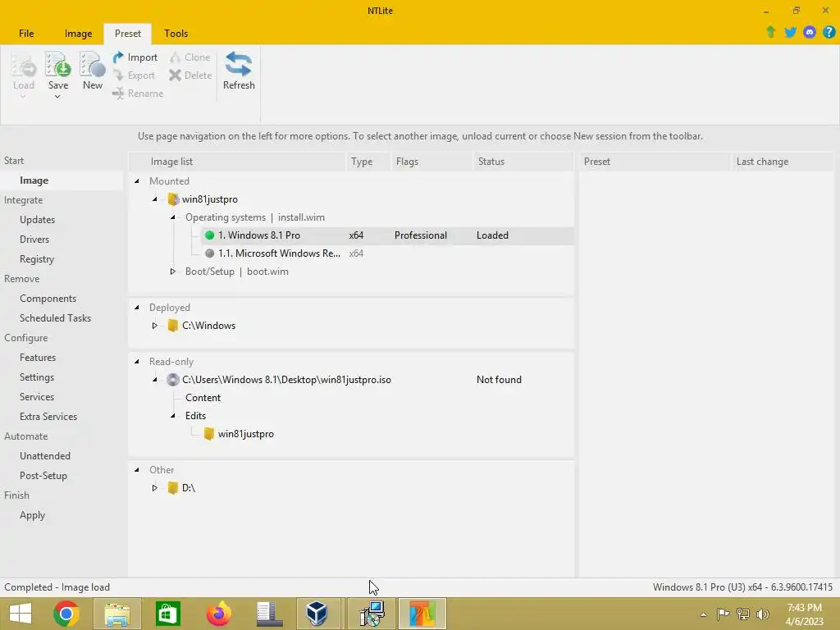Go to the Image page in sidebar
The width and height of the screenshot is (840, 630).
(x=34, y=180)
